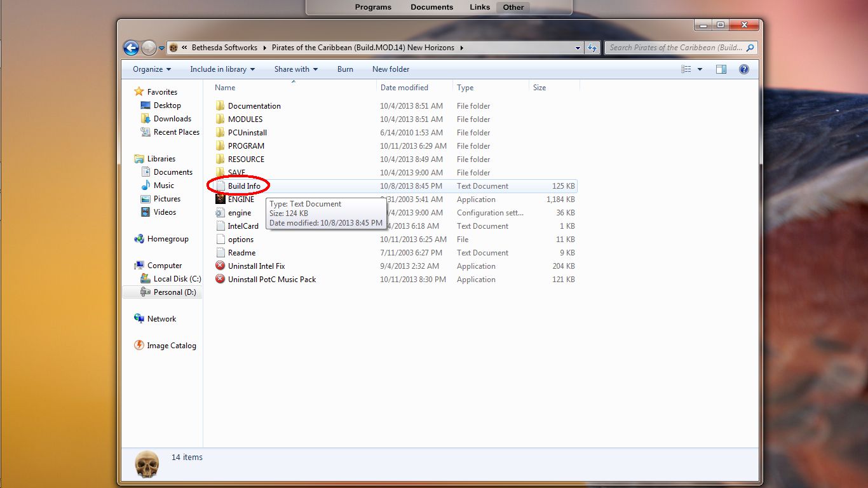
Task: Open Desktop in Favorites
Action: coord(167,105)
